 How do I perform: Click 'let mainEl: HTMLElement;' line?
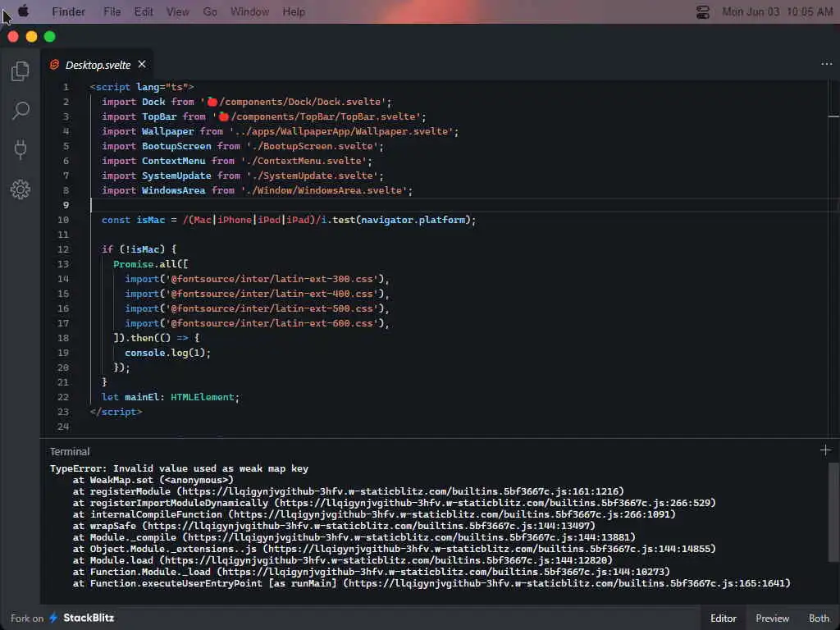coord(171,397)
